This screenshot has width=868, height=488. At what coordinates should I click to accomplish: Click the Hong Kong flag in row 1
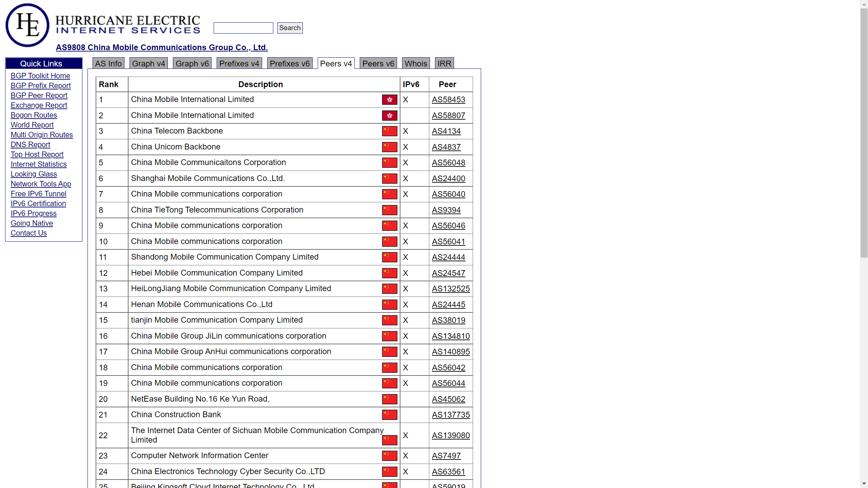click(389, 100)
